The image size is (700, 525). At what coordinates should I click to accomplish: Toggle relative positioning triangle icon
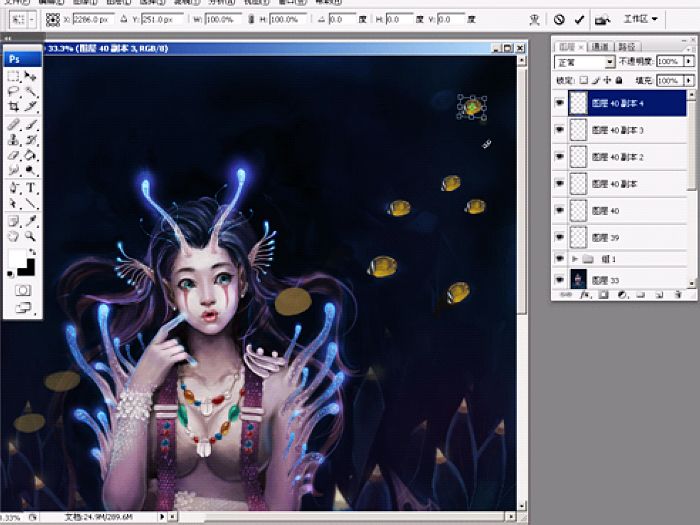pyautogui.click(x=124, y=20)
